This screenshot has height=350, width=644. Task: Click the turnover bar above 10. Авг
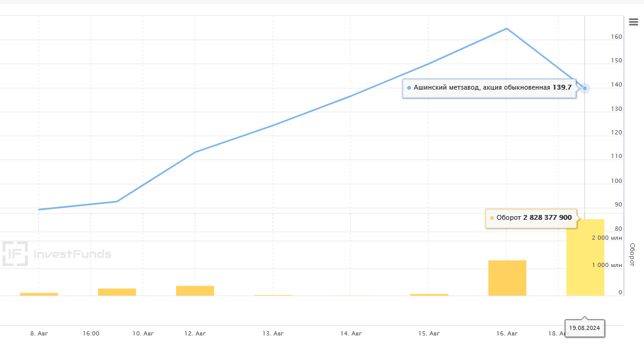pyautogui.click(x=117, y=292)
